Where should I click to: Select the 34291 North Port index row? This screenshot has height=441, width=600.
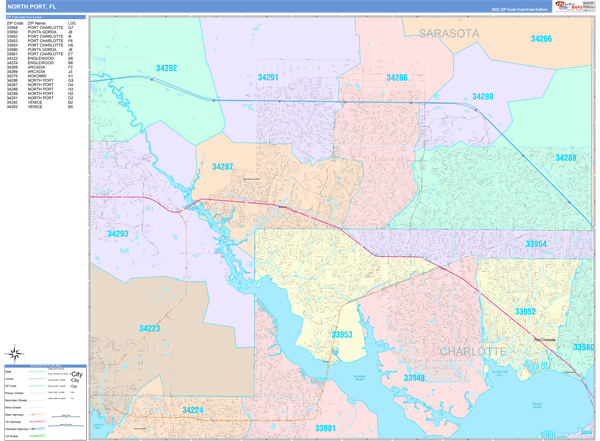click(x=41, y=98)
